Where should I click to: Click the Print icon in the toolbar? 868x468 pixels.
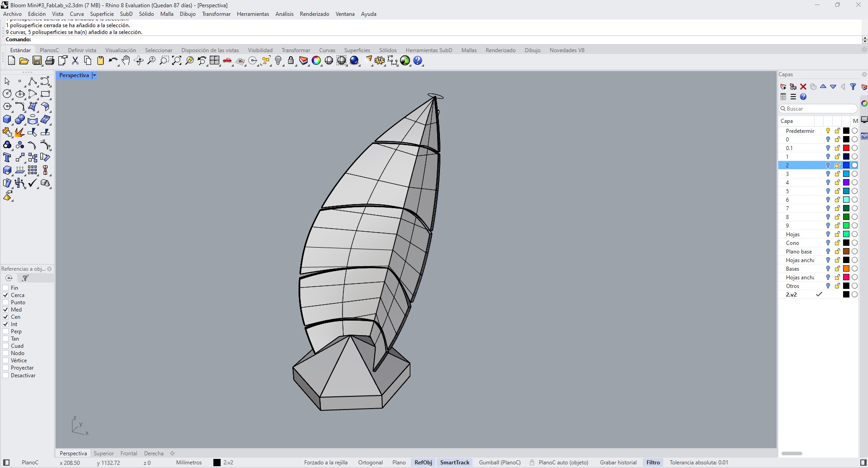click(50, 61)
